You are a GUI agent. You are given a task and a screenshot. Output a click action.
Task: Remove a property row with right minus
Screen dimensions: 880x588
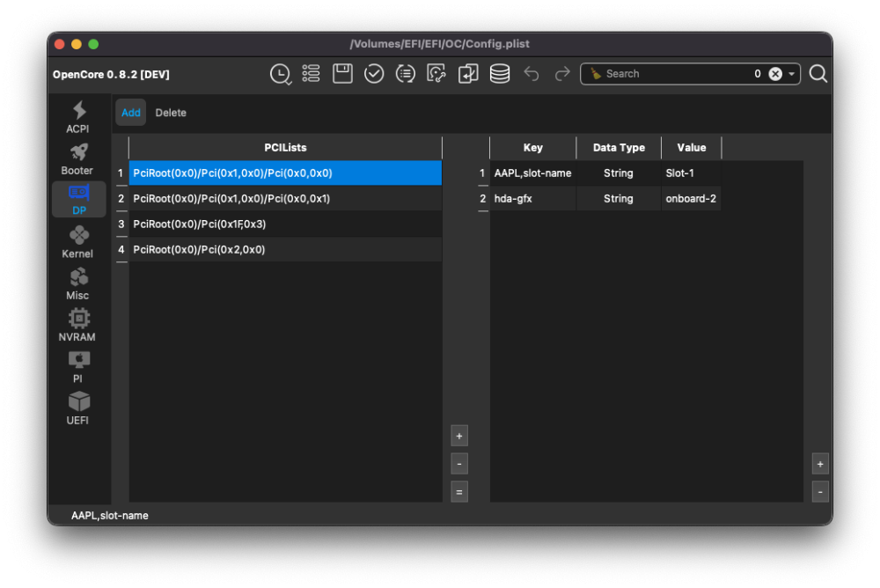pyautogui.click(x=820, y=492)
